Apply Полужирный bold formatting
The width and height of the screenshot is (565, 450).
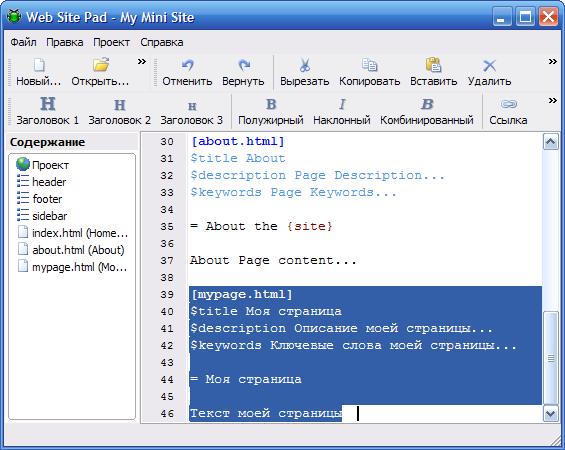[x=271, y=111]
